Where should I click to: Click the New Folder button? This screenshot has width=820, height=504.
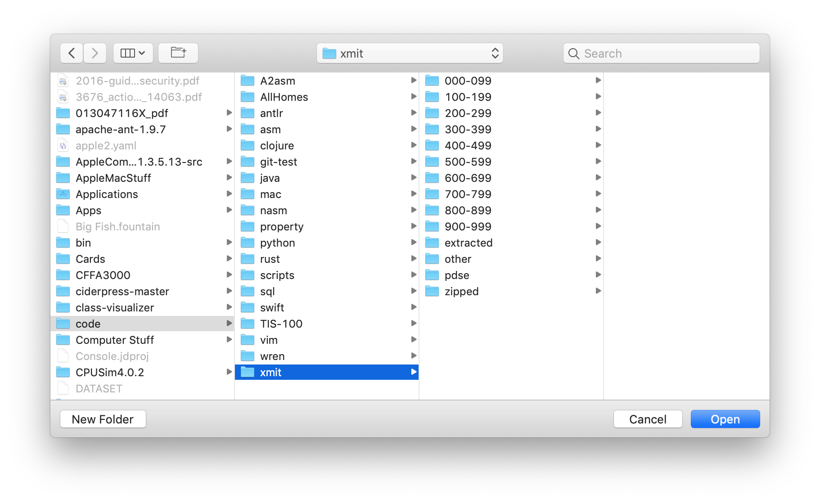click(x=103, y=419)
